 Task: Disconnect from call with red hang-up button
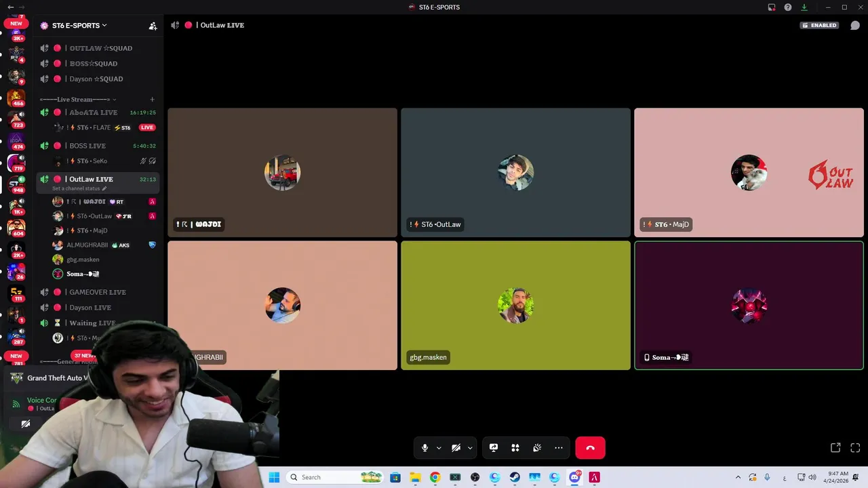click(x=590, y=448)
